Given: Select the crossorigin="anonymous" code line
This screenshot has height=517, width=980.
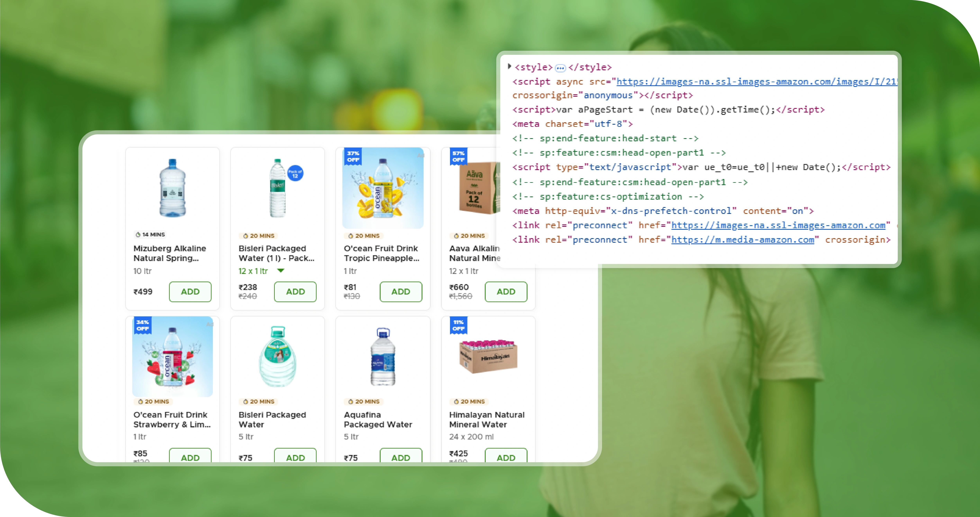Looking at the screenshot, I should coord(603,95).
